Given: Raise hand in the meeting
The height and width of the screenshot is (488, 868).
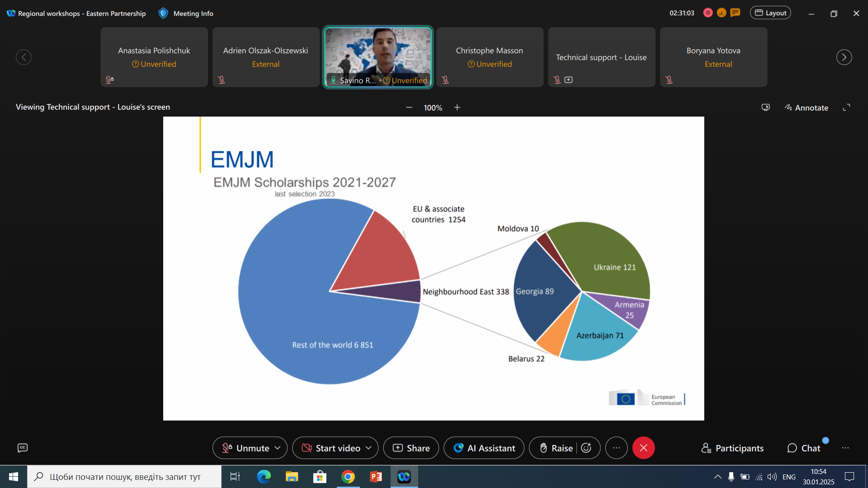Looking at the screenshot, I should (556, 448).
